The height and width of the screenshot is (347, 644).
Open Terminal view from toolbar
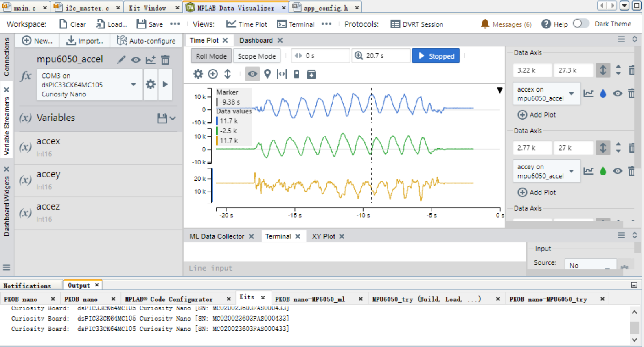tap(296, 24)
